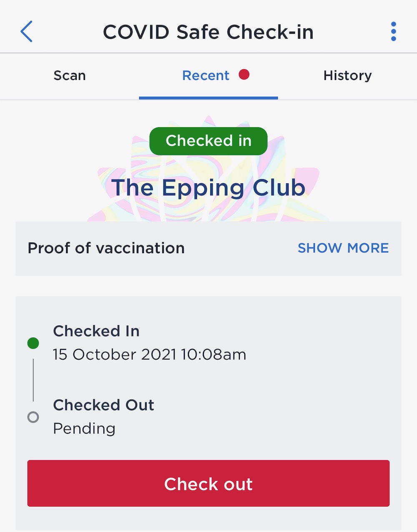The image size is (417, 532).
Task: Click the red notification dot beside Recent
Action: [244, 75]
